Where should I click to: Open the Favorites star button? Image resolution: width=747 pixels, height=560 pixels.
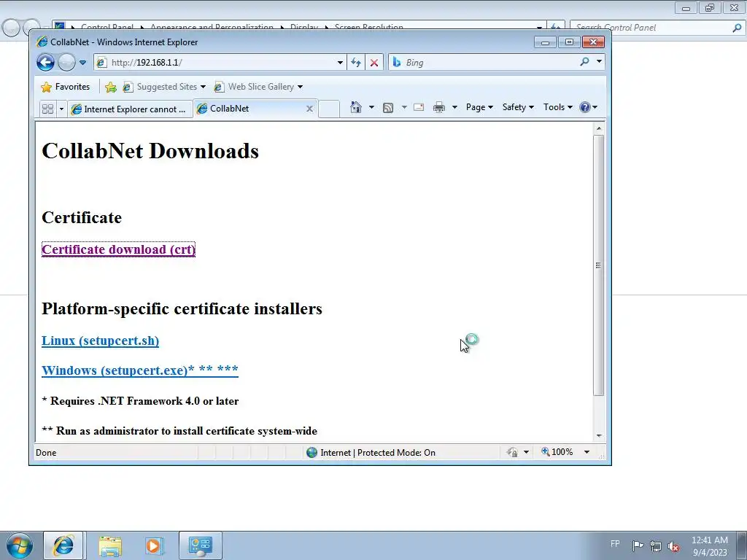pos(65,87)
